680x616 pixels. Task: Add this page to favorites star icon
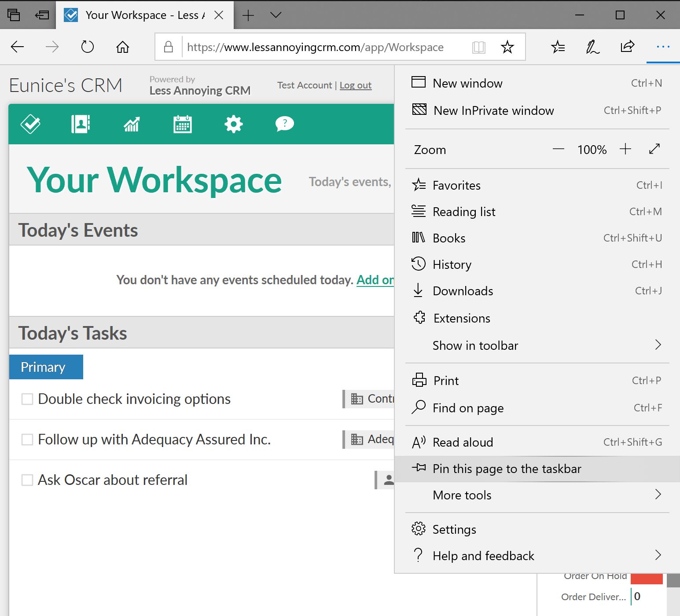click(x=507, y=47)
